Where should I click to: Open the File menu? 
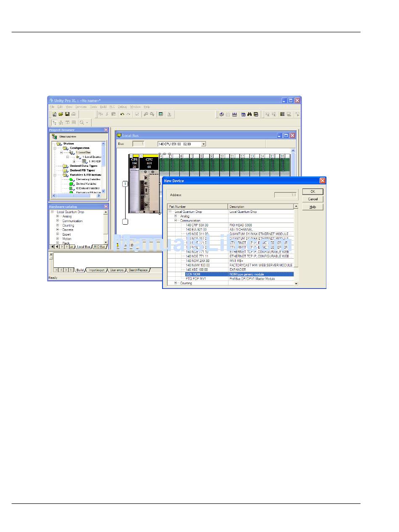(52, 107)
